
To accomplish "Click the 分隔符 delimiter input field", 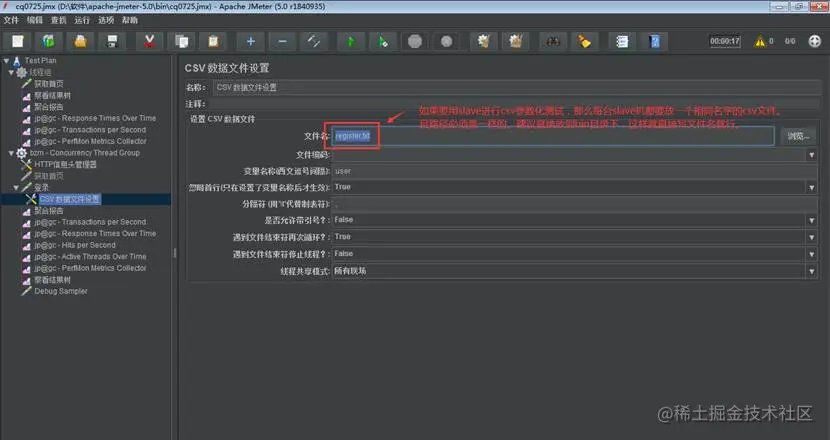I will click(574, 204).
